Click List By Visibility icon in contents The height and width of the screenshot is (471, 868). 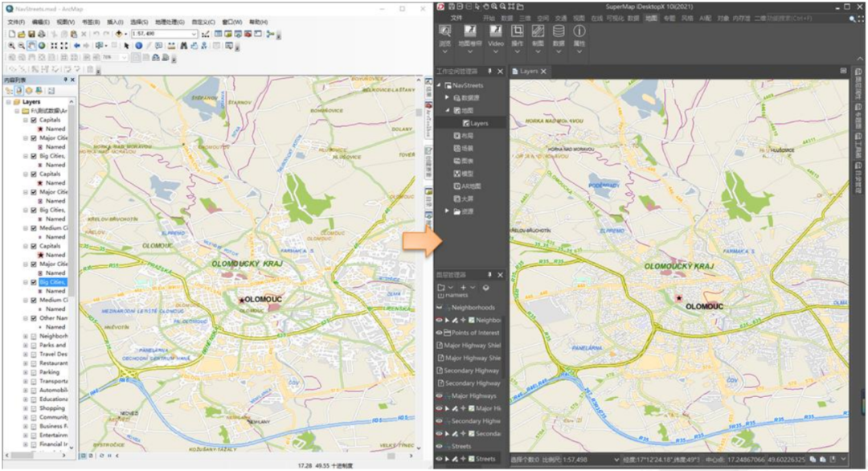coord(29,90)
